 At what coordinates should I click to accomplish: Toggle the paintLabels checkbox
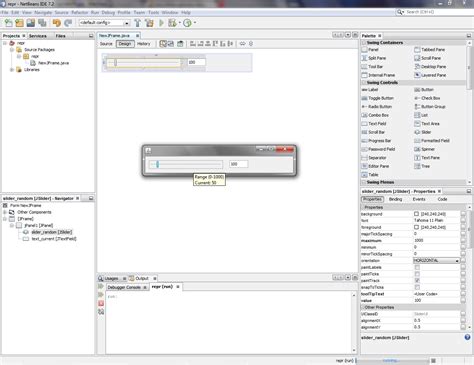(x=417, y=267)
